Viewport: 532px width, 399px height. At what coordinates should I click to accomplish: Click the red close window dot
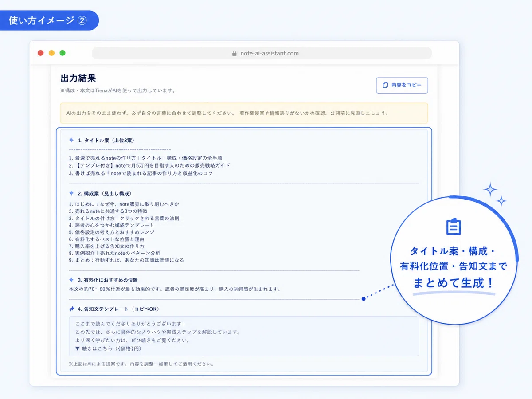point(41,53)
